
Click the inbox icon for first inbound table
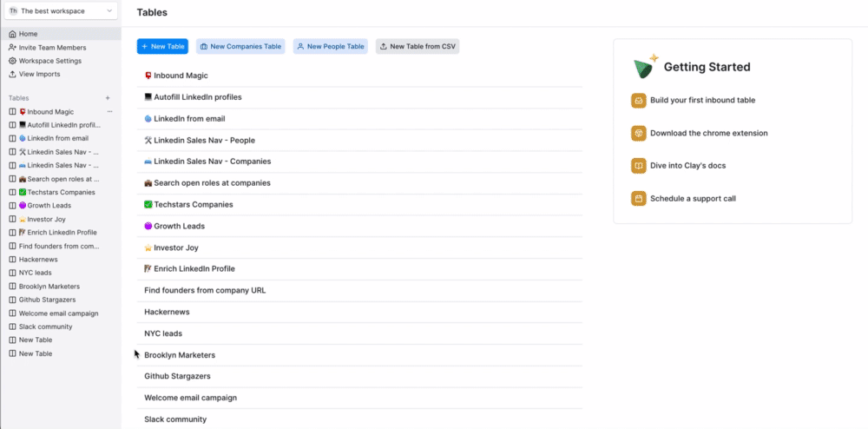[638, 101]
